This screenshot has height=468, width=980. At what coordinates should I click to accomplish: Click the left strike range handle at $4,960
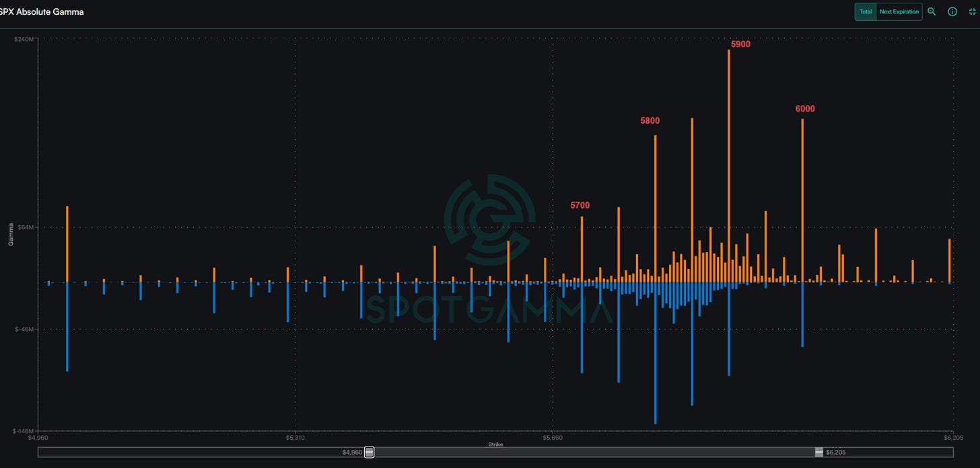369,453
